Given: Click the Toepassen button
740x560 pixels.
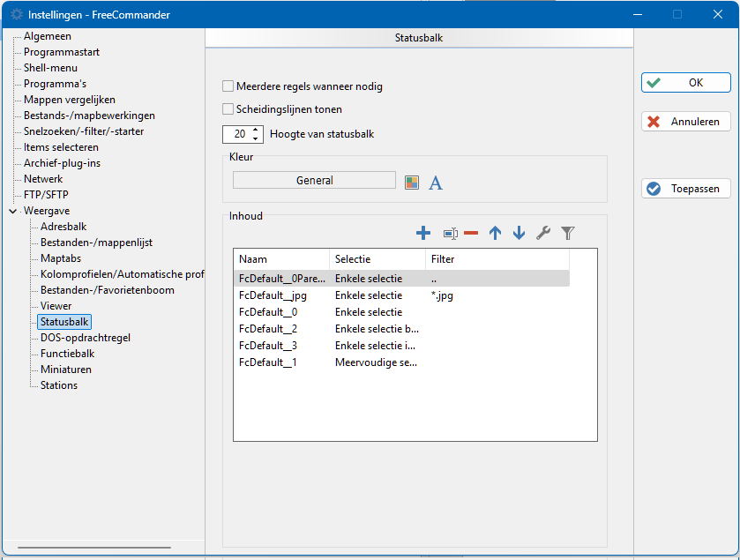Looking at the screenshot, I should [685, 189].
